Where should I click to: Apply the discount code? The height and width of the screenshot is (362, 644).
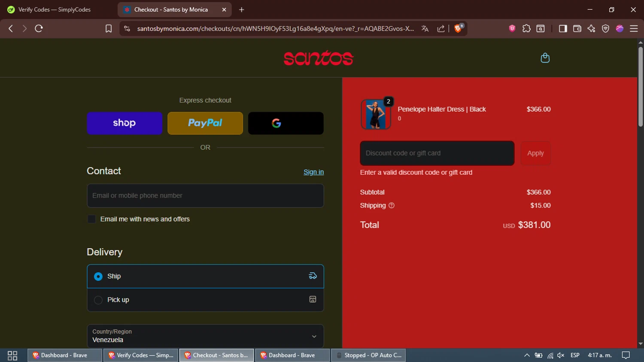tap(535, 153)
